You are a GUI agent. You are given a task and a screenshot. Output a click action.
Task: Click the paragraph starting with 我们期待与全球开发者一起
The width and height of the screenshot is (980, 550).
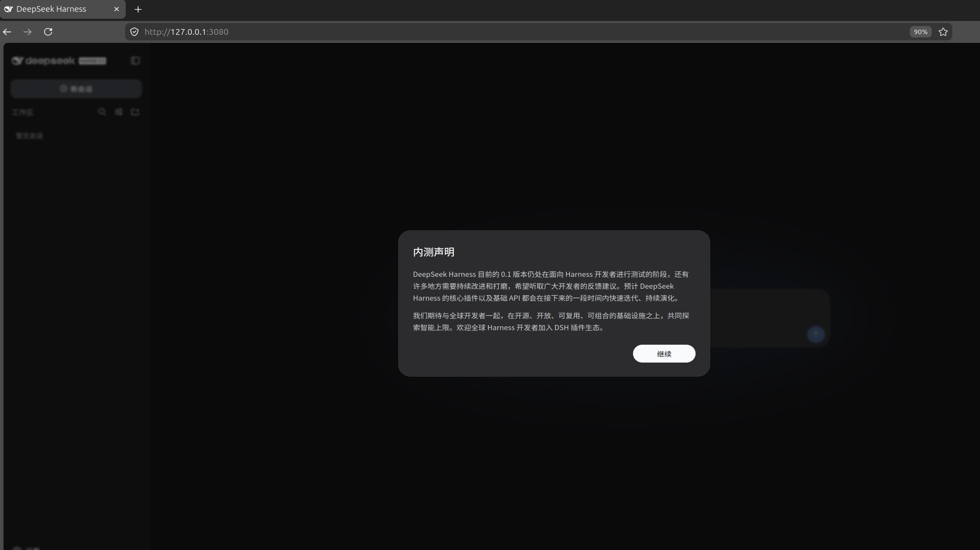coord(551,321)
